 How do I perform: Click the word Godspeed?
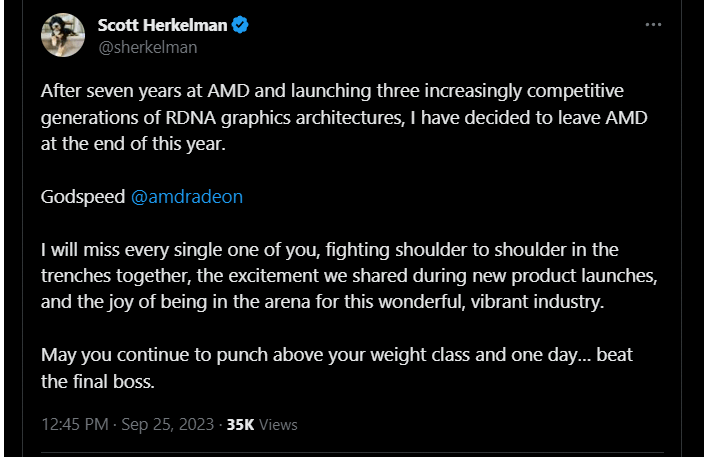(x=83, y=197)
